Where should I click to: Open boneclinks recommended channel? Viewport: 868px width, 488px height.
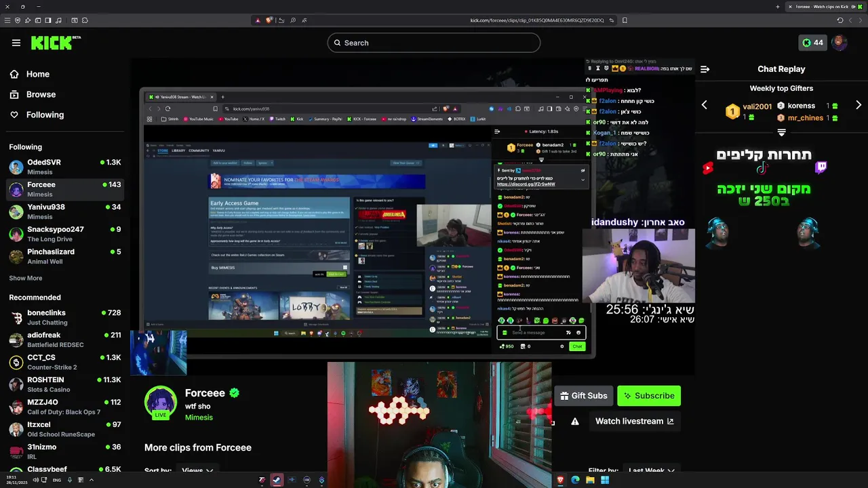[x=65, y=317]
